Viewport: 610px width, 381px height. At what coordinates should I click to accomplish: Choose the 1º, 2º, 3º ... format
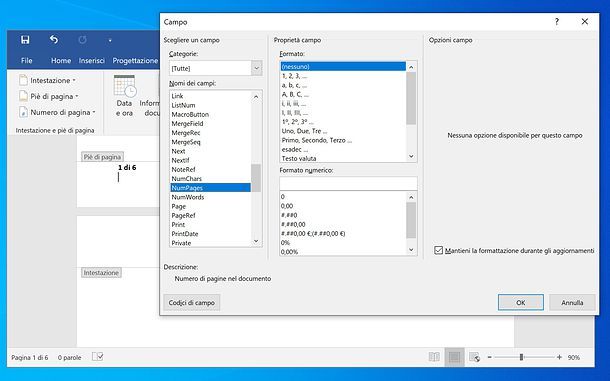point(343,122)
